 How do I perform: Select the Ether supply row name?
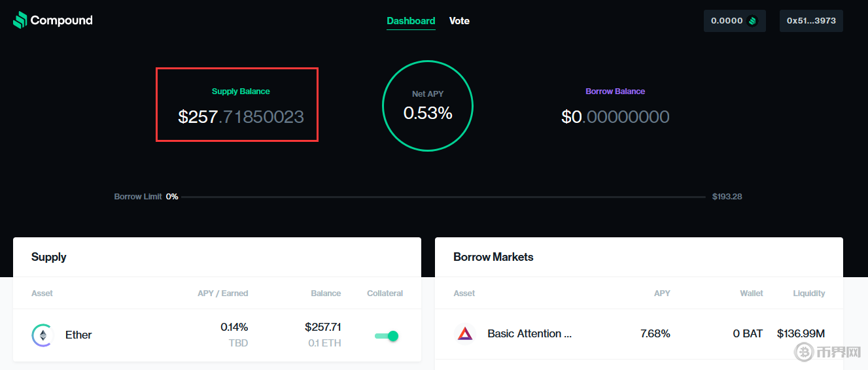[78, 335]
